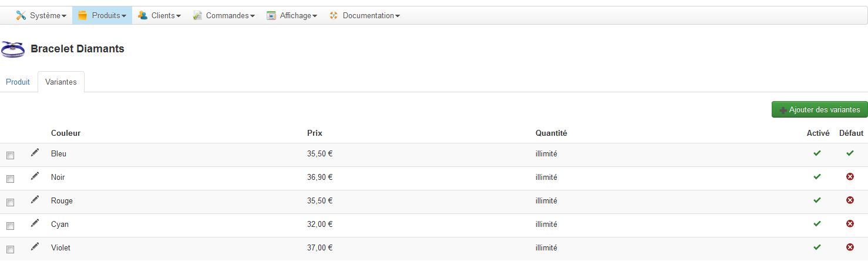This screenshot has height=261, width=868.
Task: Check the checkbox for the Bleu row
Action: click(x=10, y=156)
